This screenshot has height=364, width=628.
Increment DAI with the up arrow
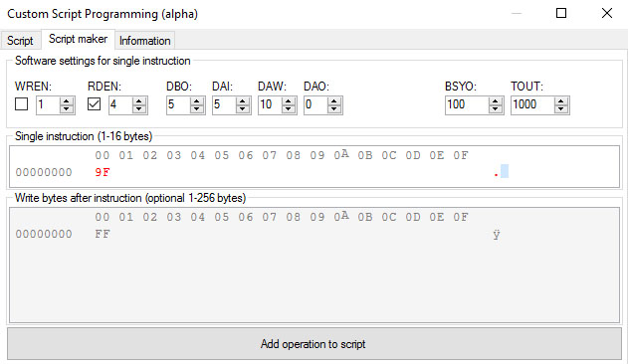coord(242,100)
